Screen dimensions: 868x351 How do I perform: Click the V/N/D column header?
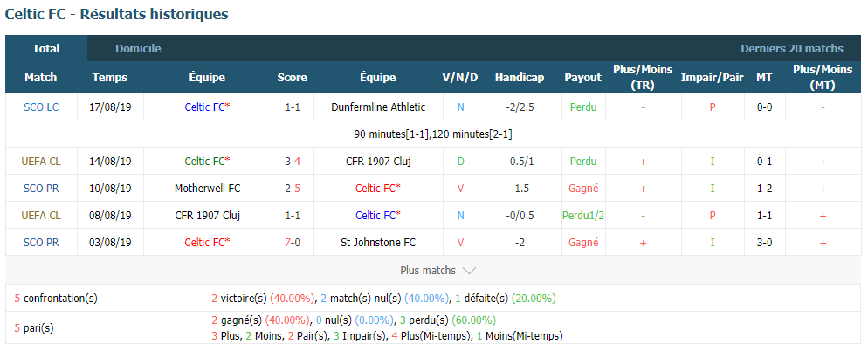tap(460, 78)
